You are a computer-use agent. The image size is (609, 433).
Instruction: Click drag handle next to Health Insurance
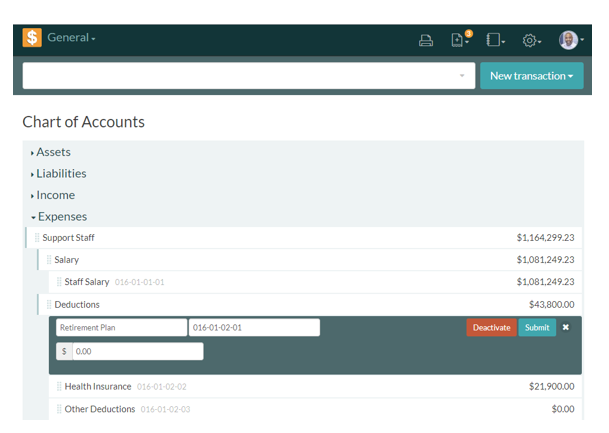(59, 386)
